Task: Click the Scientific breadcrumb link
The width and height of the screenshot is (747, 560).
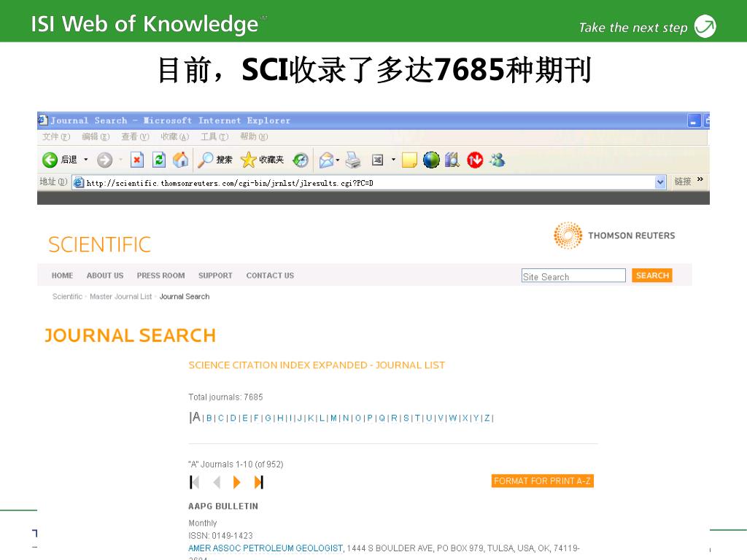Action: tap(67, 296)
